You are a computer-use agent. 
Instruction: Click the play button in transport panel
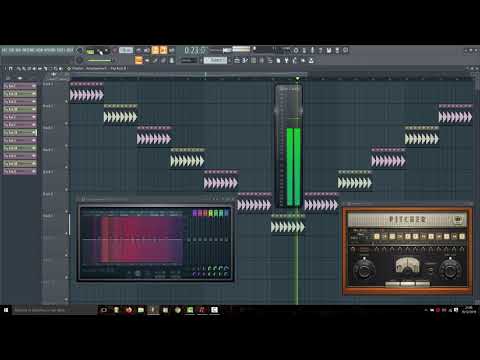[x=99, y=51]
